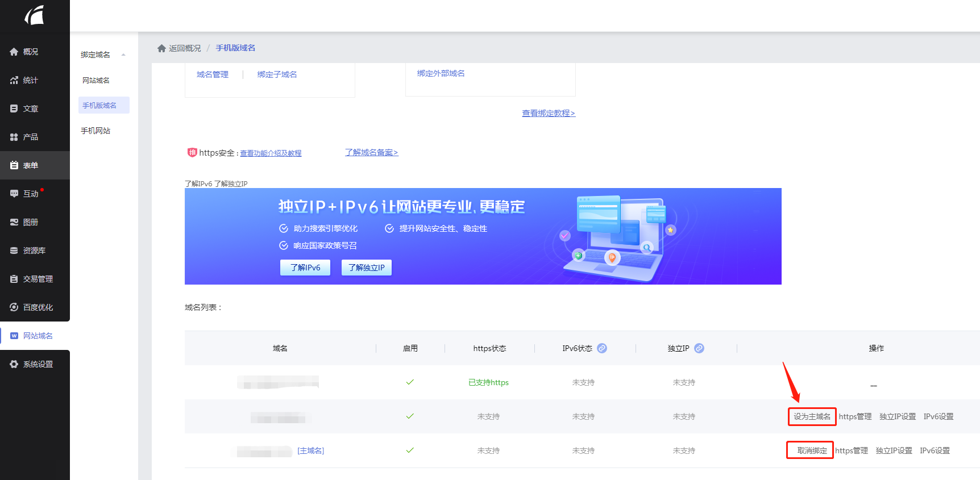This screenshot has height=480, width=980.
Task: Click the enabled checkmark in the [主域名] row
Action: point(410,450)
